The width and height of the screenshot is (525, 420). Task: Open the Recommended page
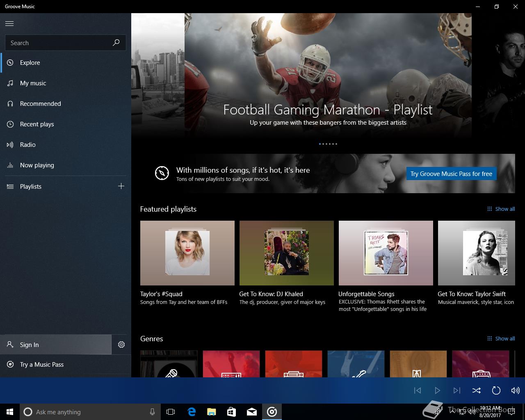[66, 104]
